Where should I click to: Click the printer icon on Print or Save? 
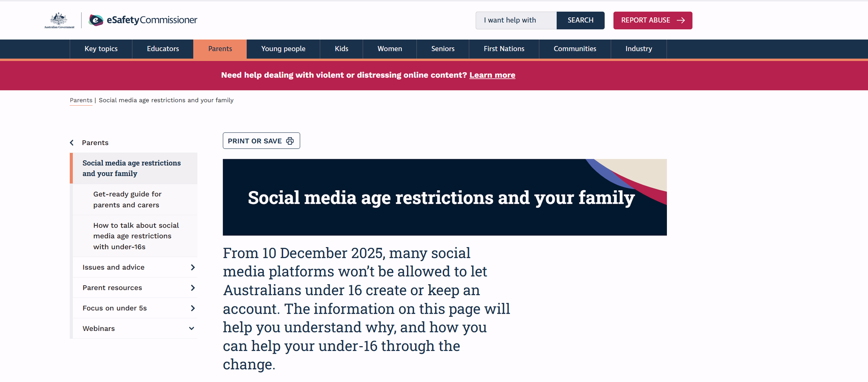[x=290, y=141]
